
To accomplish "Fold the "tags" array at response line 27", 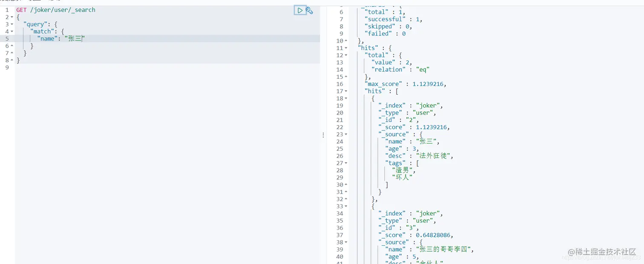I will point(346,163).
